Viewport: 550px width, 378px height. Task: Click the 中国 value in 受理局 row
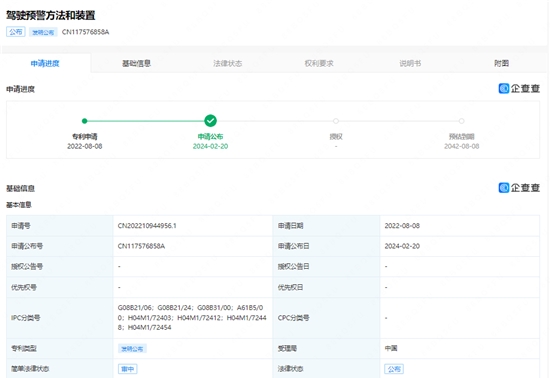391,348
